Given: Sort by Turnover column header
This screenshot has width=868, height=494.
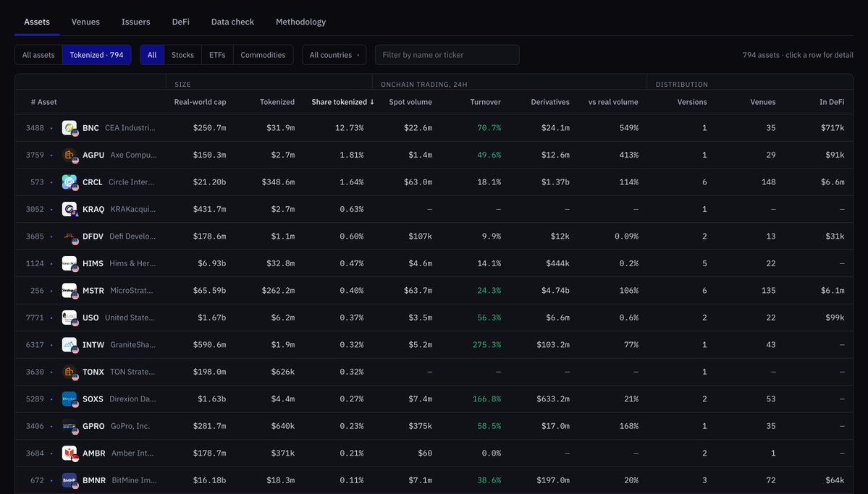Looking at the screenshot, I should 486,102.
